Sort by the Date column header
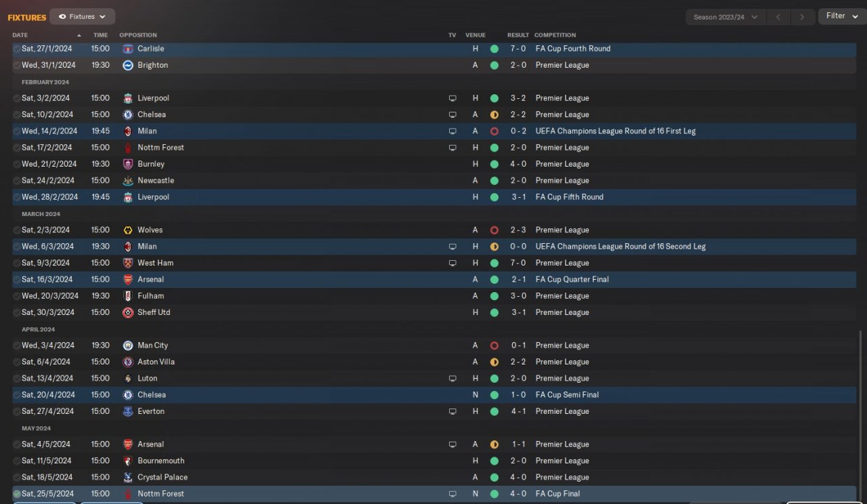This screenshot has width=867, height=504. (x=20, y=35)
